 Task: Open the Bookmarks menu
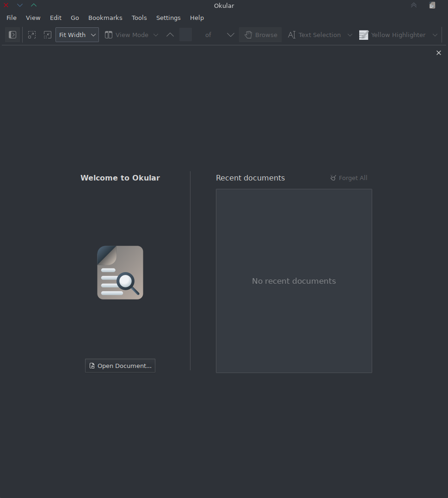point(105,18)
